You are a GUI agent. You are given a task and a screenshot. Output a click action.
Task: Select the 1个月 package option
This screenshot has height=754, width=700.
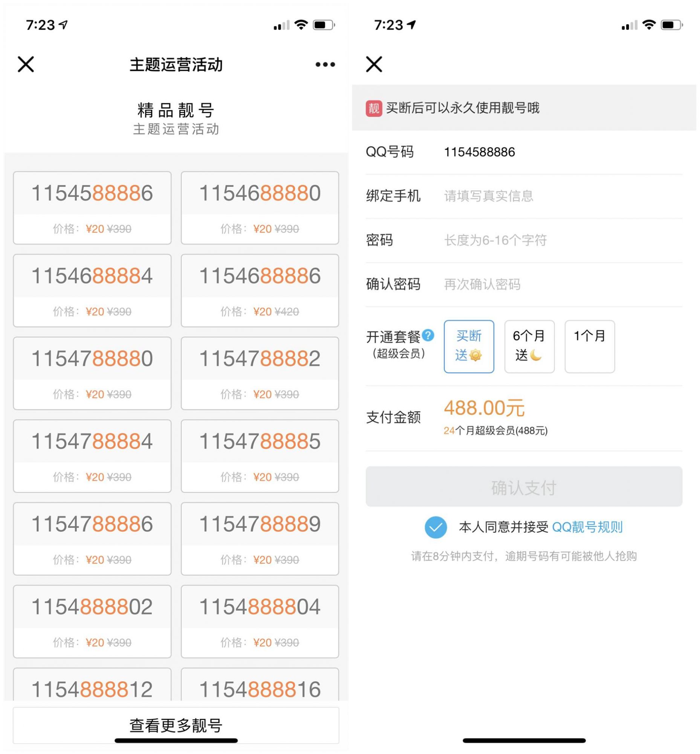[x=589, y=346]
